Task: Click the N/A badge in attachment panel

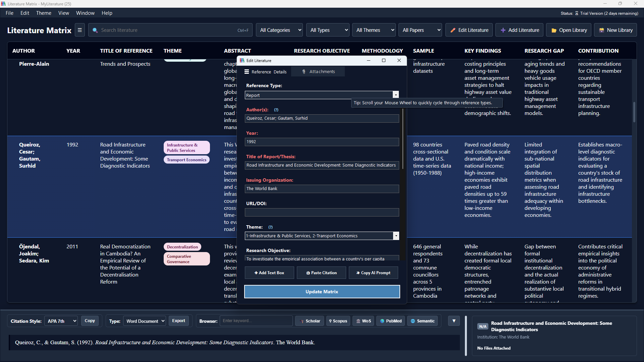Action: [x=483, y=326]
